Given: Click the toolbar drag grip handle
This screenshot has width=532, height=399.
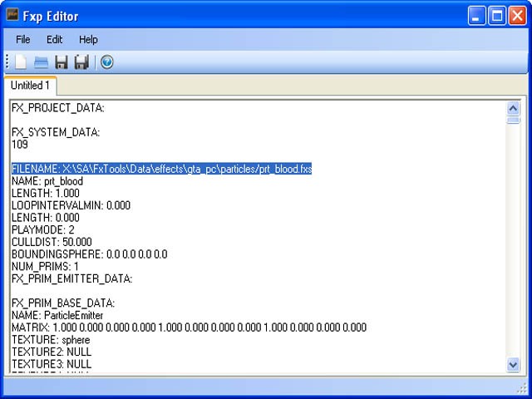Looking at the screenshot, I should (x=7, y=62).
